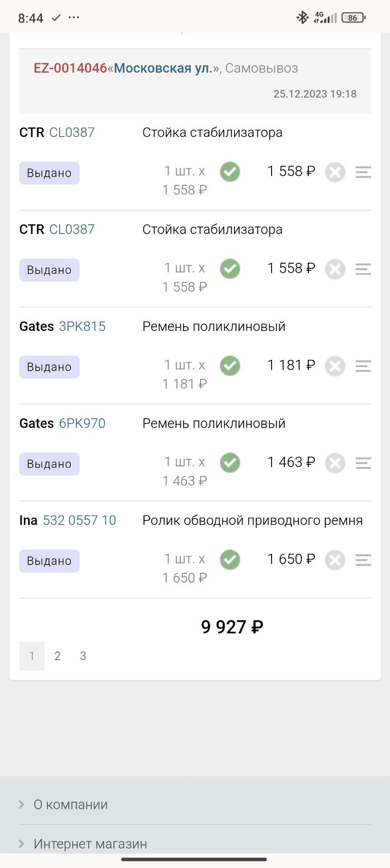This screenshot has height=868, width=390.
Task: Expand the 'Интернет магазин' section
Action: [x=195, y=844]
